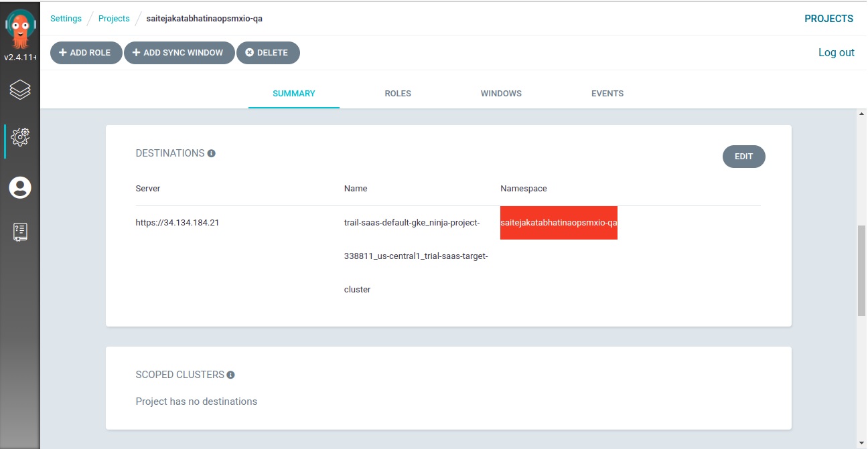Switch to the SUMMARY tab
Image resolution: width=868 pixels, height=449 pixels.
293,94
